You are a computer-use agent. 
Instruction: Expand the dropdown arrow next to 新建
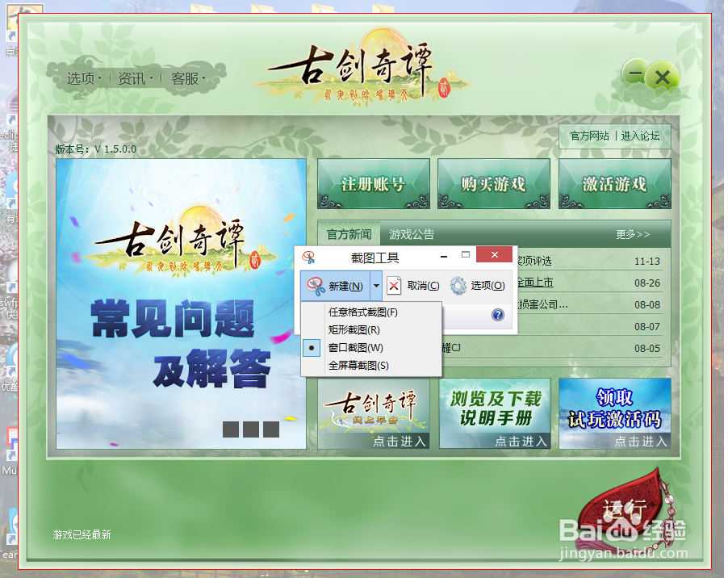376,286
